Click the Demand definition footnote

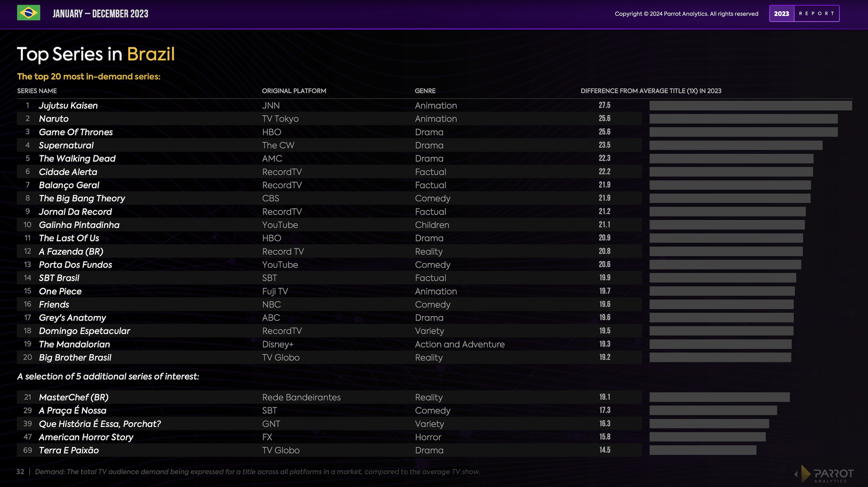257,472
